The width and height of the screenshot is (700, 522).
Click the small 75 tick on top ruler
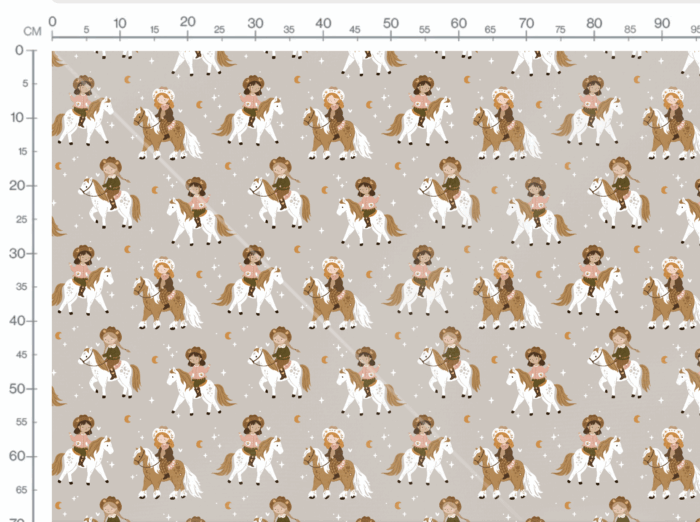560,30
